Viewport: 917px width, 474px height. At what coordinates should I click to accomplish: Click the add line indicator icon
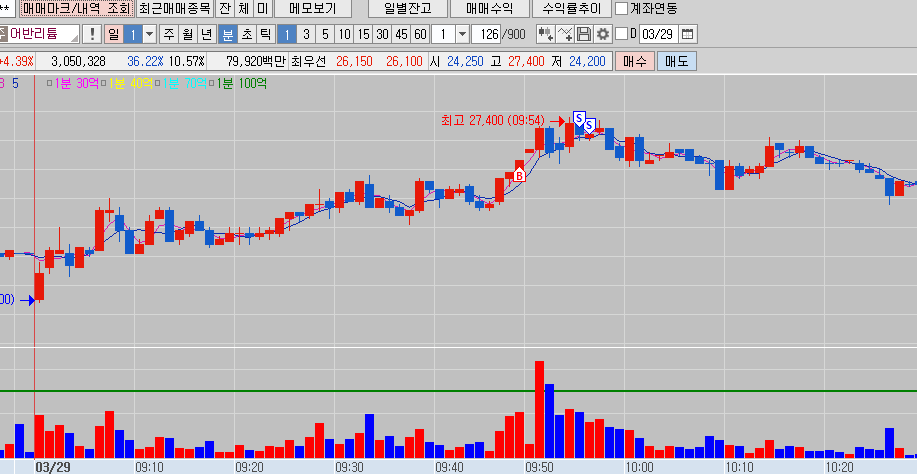coord(565,34)
